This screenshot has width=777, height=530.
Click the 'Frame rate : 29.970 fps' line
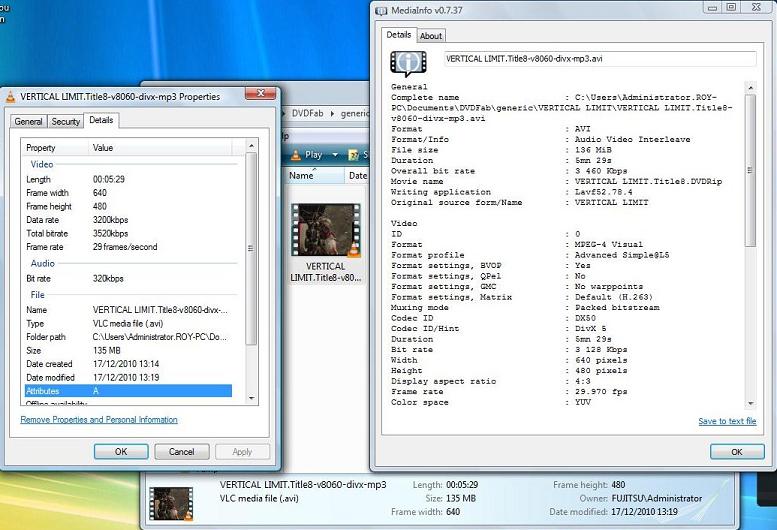pos(509,391)
